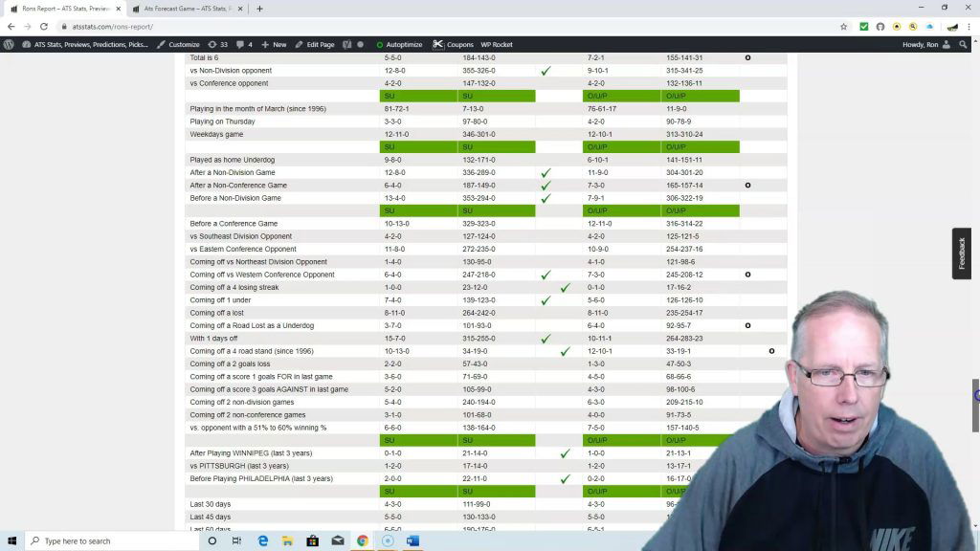Click New in the admin bar
The height and width of the screenshot is (551, 980).
coord(274,44)
